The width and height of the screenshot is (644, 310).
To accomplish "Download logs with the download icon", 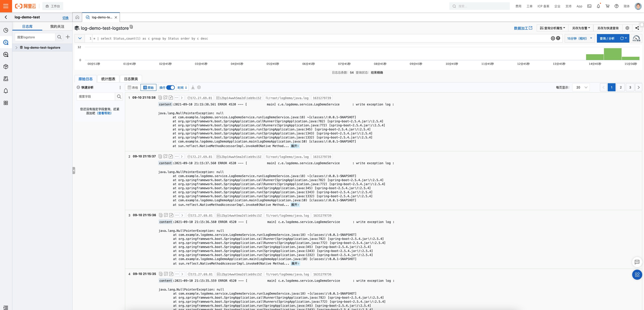I will click(x=193, y=87).
